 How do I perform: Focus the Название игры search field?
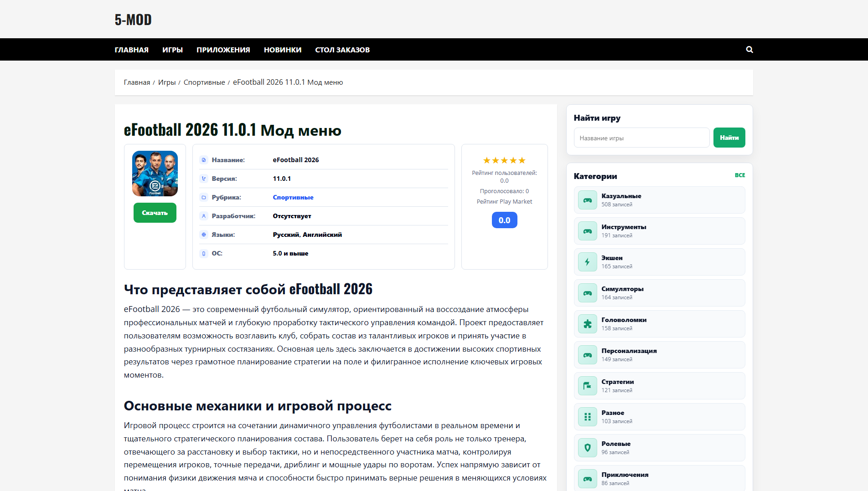click(642, 138)
